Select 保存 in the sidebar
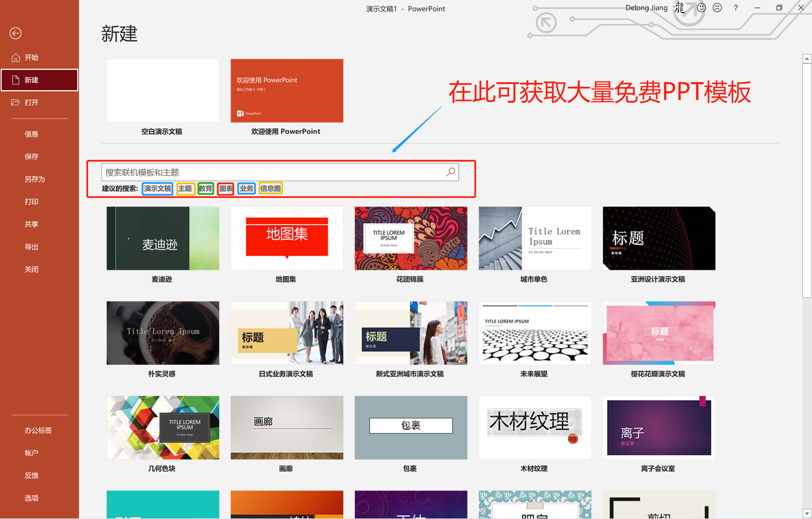Image resolution: width=812 pixels, height=519 pixels. 31,157
